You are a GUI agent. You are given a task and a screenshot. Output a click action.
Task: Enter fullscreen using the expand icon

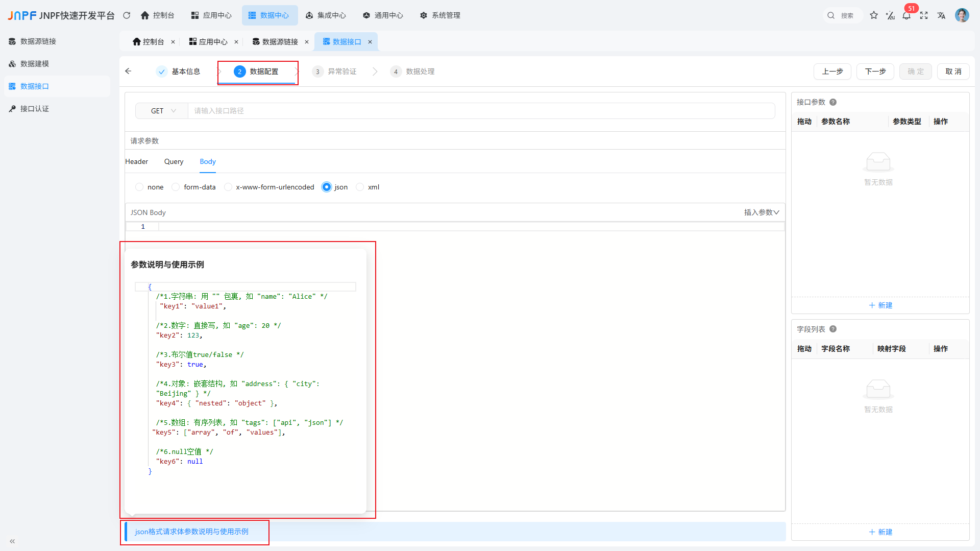coord(924,16)
